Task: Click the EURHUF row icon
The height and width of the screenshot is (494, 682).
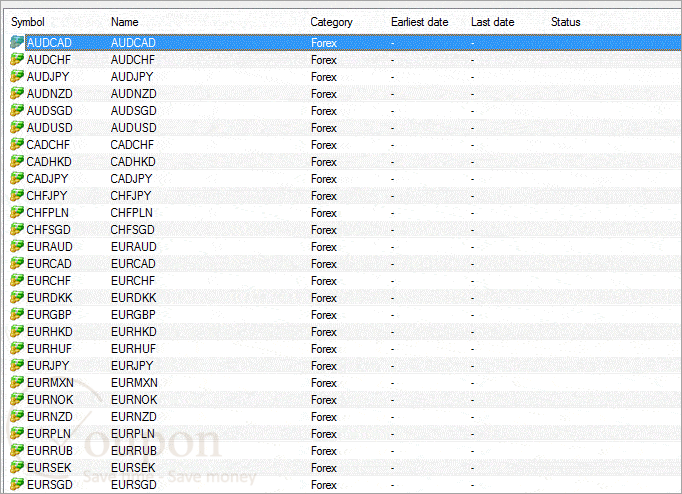Action: (17, 348)
